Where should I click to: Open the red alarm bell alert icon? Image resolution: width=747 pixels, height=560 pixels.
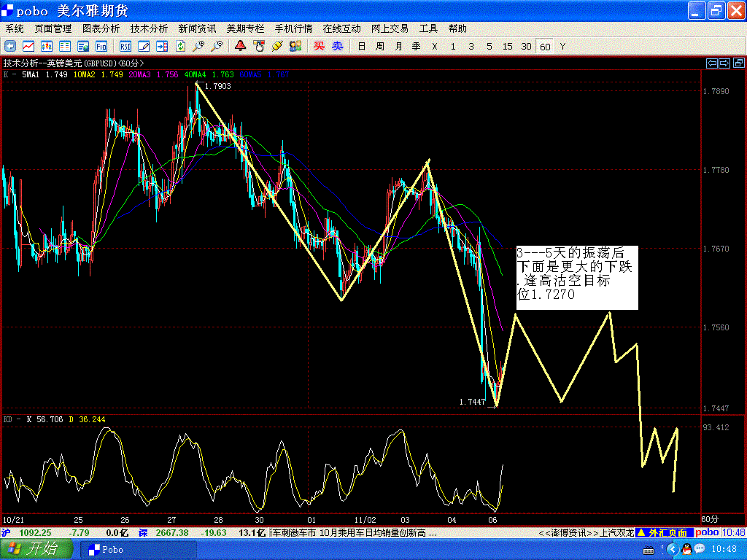[240, 46]
